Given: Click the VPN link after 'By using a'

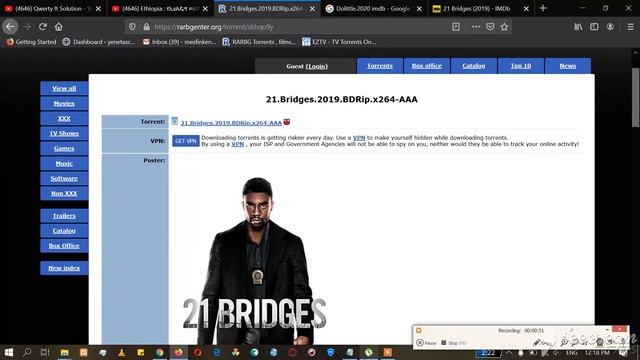Looking at the screenshot, I should pyautogui.click(x=238, y=144).
